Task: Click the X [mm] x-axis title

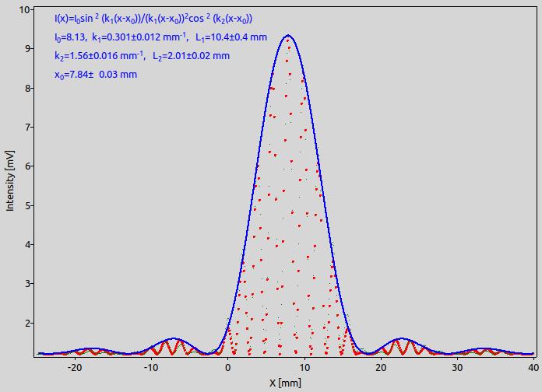Action: point(285,383)
